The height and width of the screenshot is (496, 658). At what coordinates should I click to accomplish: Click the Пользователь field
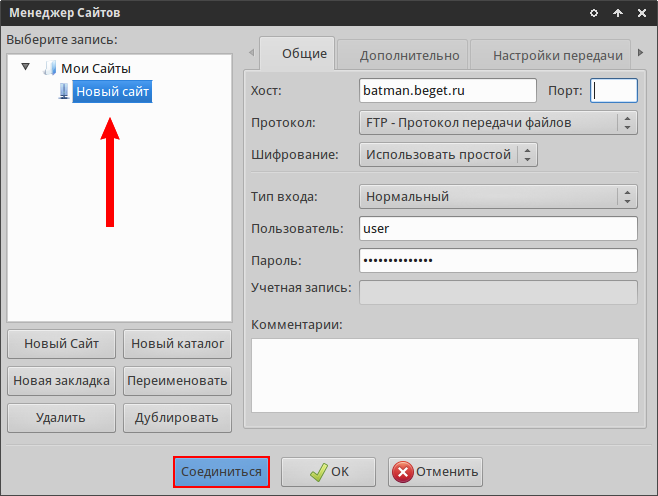coord(498,228)
